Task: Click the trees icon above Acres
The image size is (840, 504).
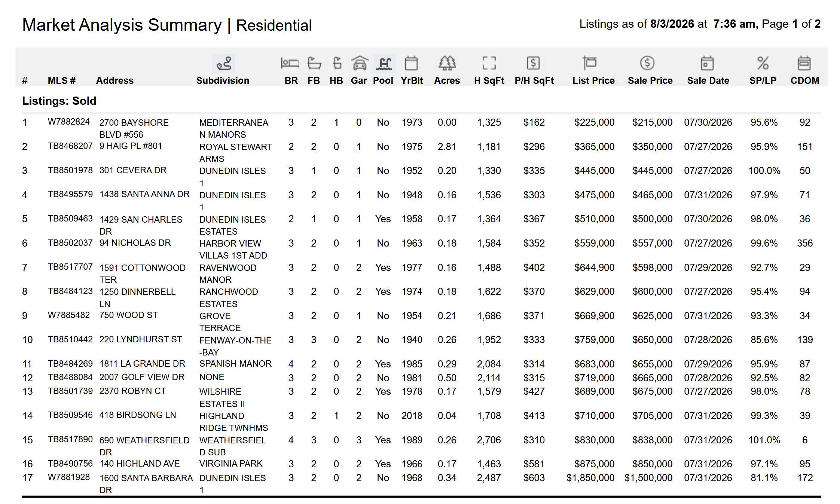Action: tap(447, 63)
